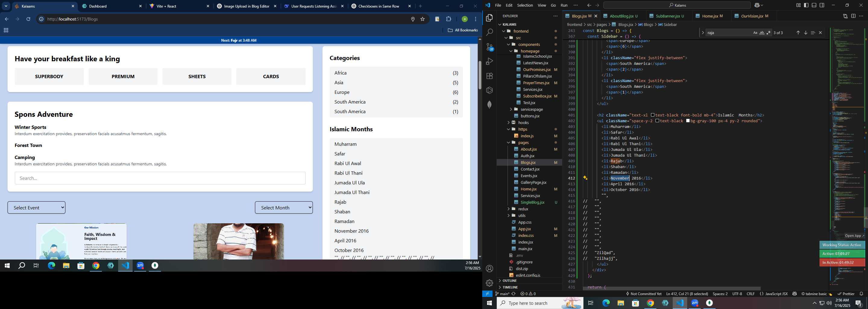Click the remote window icon in status bar
This screenshot has width=868, height=309.
(x=487, y=294)
